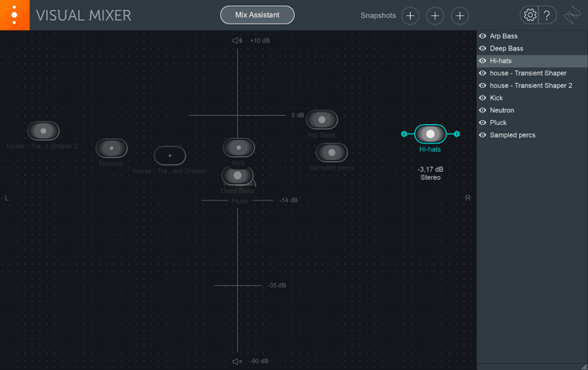Select house - Tra...t Shaper 2 node
This screenshot has height=370, width=588.
click(44, 131)
